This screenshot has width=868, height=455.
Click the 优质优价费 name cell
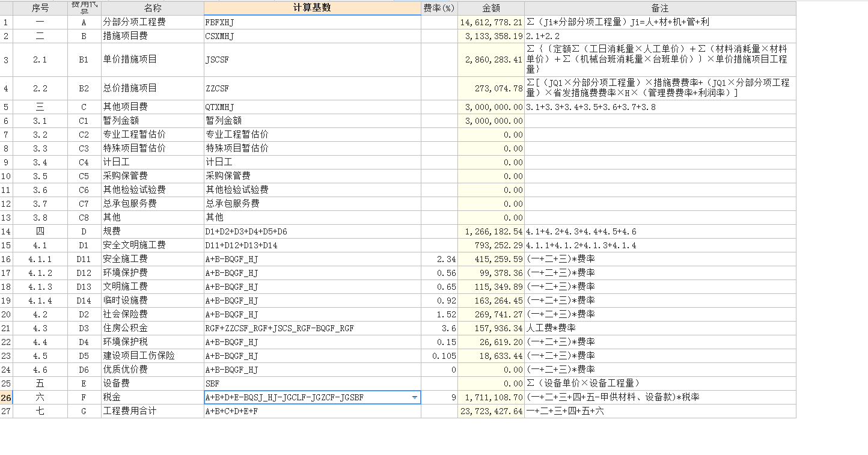click(153, 370)
